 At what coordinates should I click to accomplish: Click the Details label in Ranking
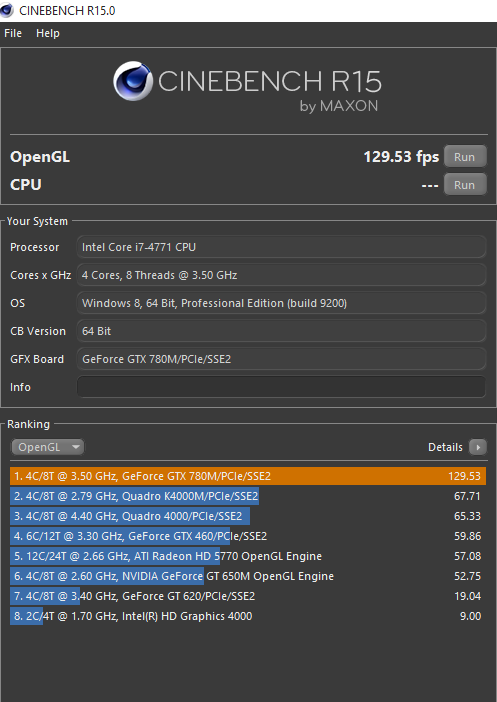pyautogui.click(x=445, y=447)
